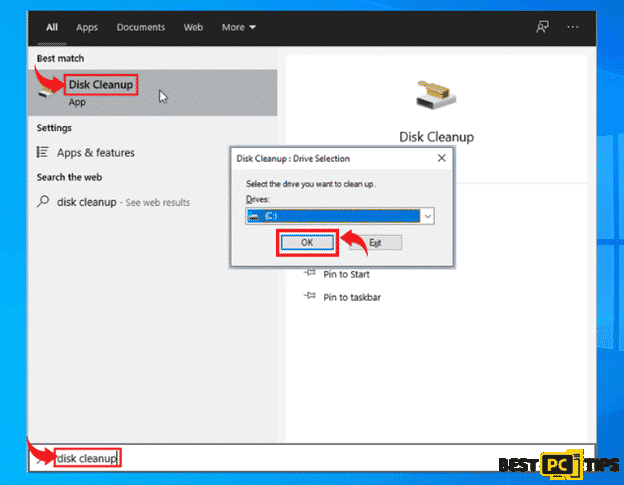Click the magnifier icon beside disk cleanup web result
Viewport: 624px width, 485px height.
pyautogui.click(x=43, y=201)
